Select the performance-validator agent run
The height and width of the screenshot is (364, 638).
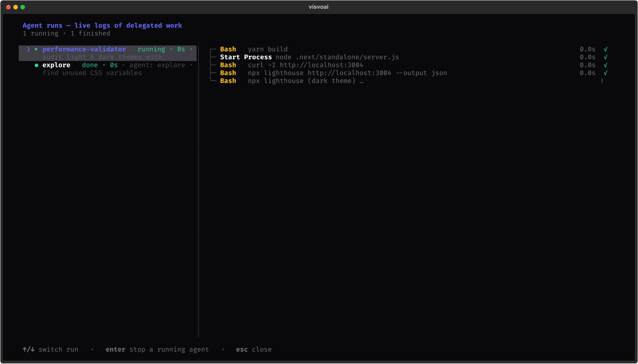point(108,53)
